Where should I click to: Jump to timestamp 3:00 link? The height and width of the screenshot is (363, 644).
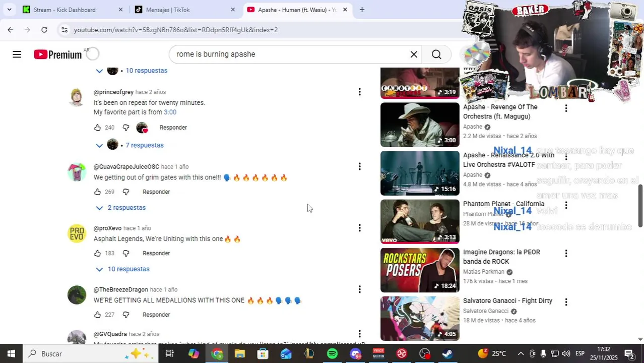(170, 112)
